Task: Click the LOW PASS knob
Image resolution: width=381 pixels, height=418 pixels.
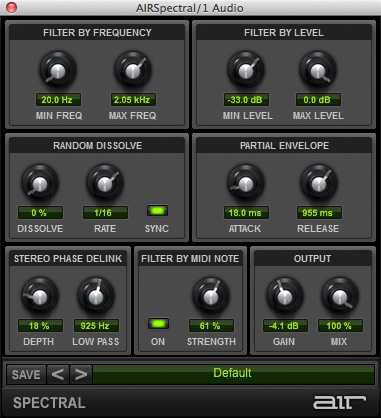Action: (x=96, y=296)
